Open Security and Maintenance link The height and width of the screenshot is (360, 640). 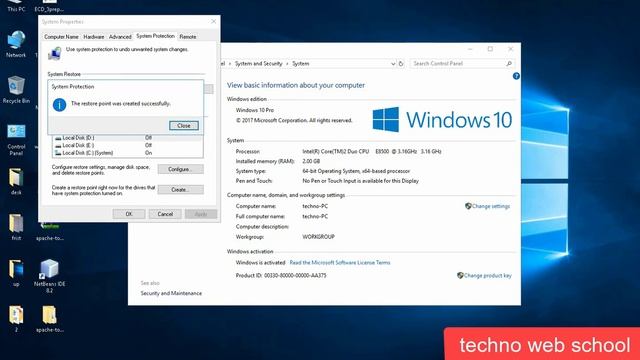click(x=171, y=293)
